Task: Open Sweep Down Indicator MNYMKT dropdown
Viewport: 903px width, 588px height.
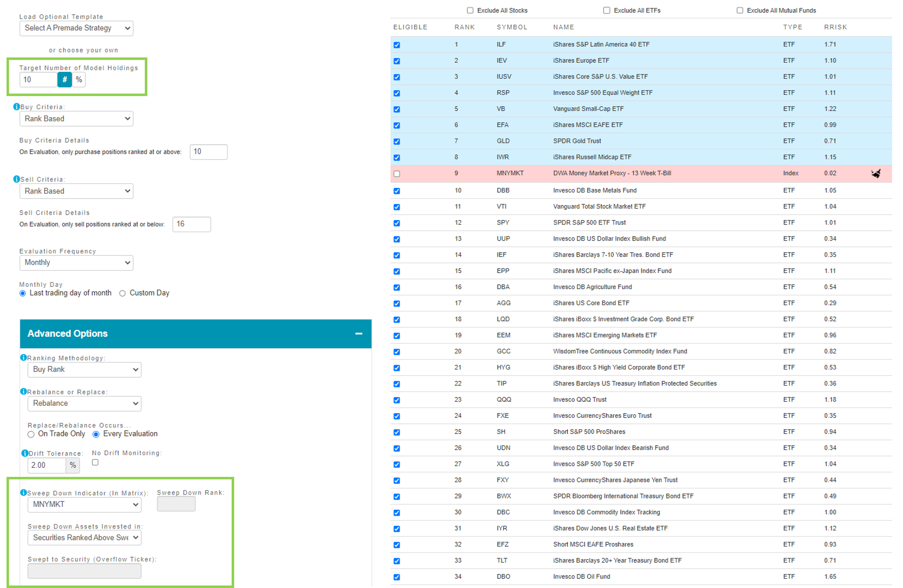Action: point(84,505)
